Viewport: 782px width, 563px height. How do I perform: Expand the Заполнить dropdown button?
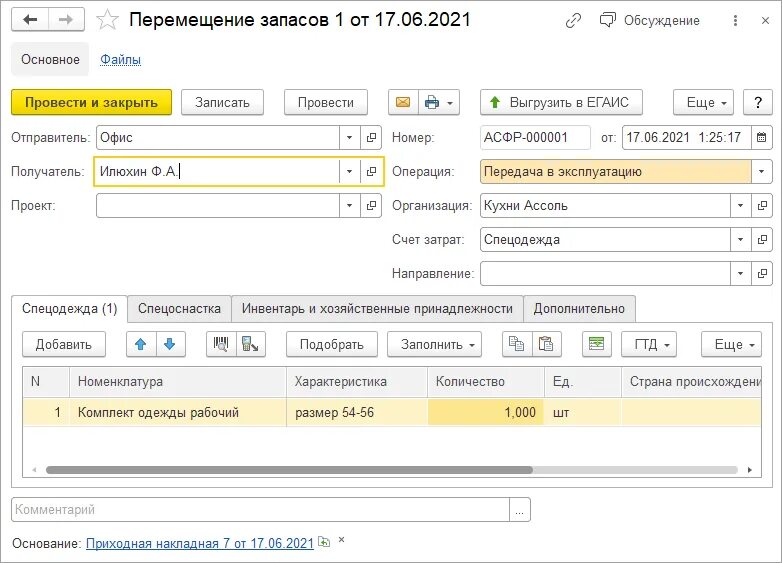point(434,344)
